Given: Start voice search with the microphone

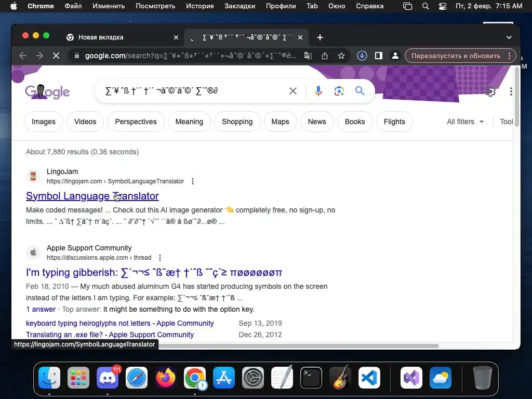Looking at the screenshot, I should click(x=318, y=91).
